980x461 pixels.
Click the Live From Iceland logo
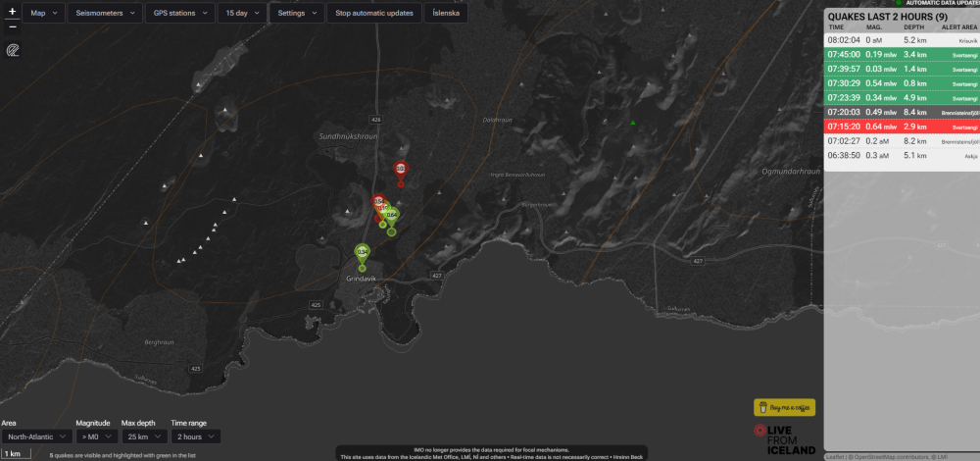point(785,438)
